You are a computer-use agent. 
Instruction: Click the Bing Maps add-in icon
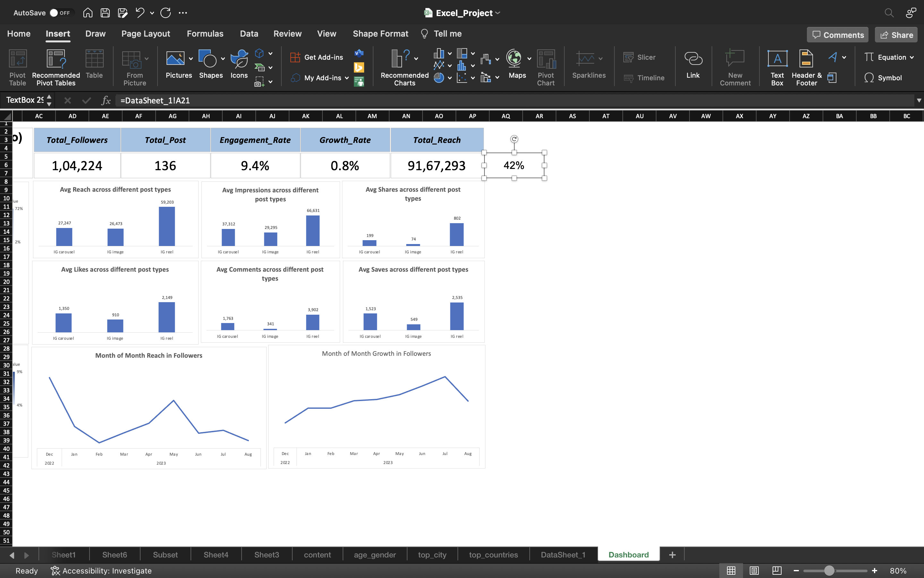pyautogui.click(x=359, y=68)
